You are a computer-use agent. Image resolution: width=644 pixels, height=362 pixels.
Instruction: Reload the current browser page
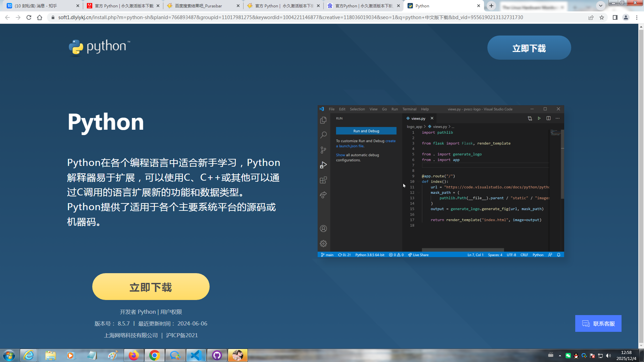pyautogui.click(x=29, y=17)
